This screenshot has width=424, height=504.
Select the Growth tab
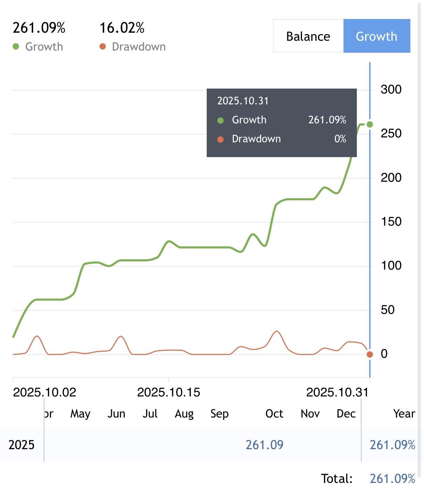[376, 36]
